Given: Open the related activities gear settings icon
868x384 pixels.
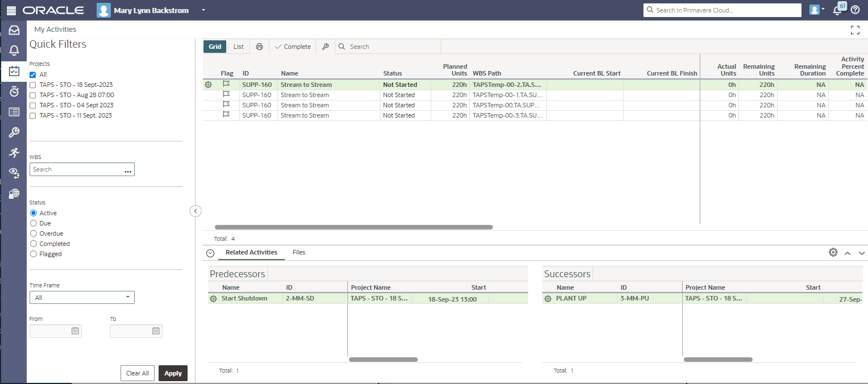Looking at the screenshot, I should (833, 252).
